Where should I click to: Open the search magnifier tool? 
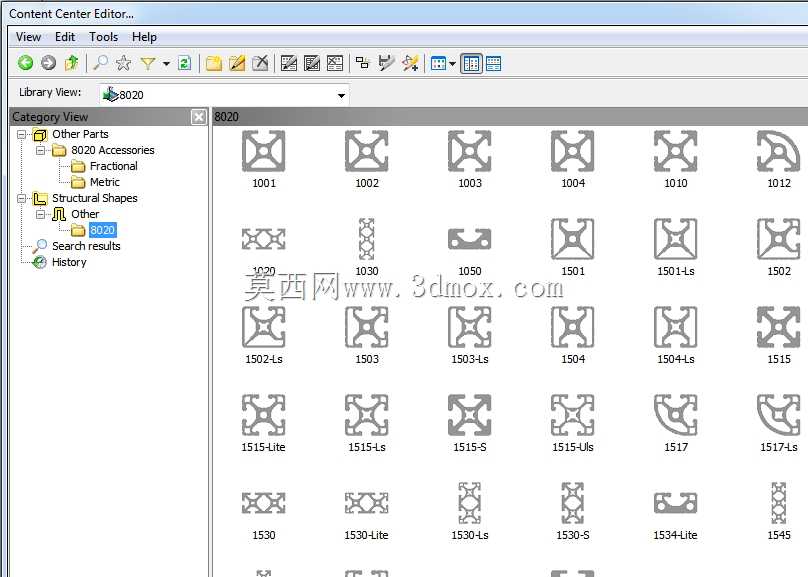[100, 63]
